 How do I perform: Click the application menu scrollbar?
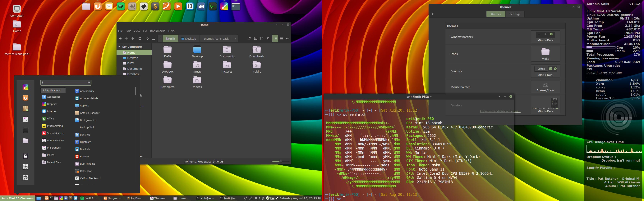136,91
